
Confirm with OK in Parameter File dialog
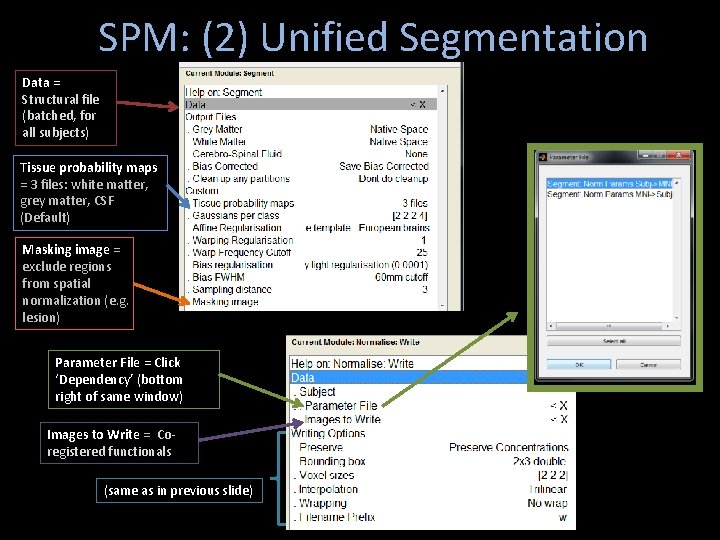pyautogui.click(x=579, y=365)
